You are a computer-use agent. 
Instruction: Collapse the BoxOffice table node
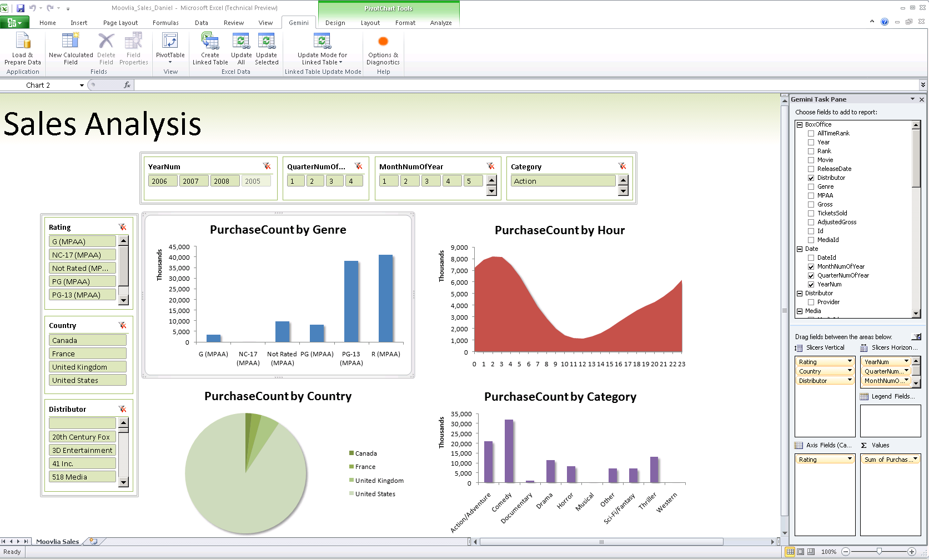800,124
